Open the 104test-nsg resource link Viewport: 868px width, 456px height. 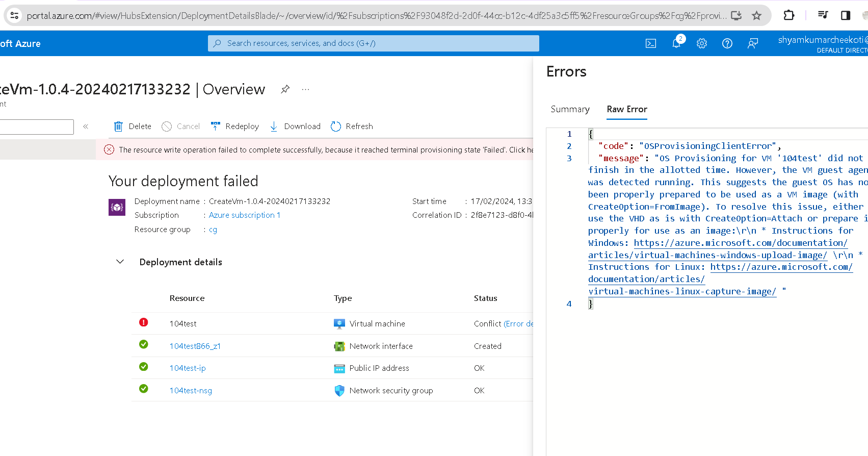[x=191, y=391]
